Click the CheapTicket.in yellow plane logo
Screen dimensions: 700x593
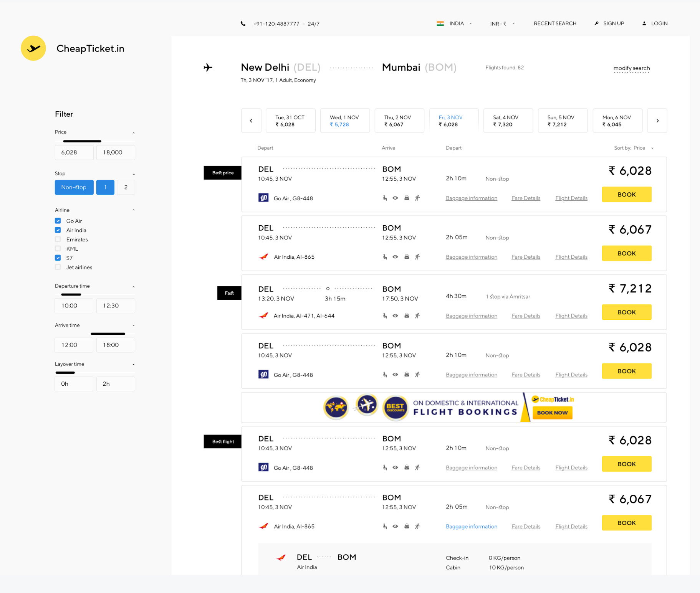coord(33,48)
